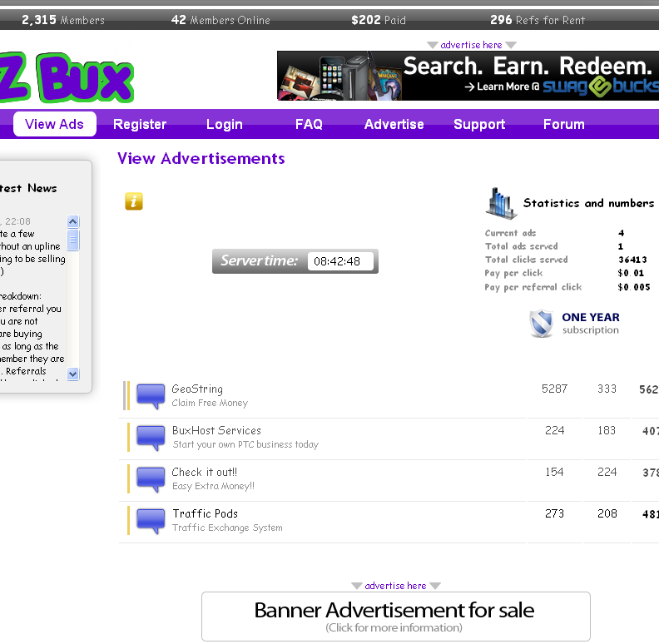Click the 'Pay per referral click' value $0.005
This screenshot has height=644, width=659.
(x=634, y=287)
